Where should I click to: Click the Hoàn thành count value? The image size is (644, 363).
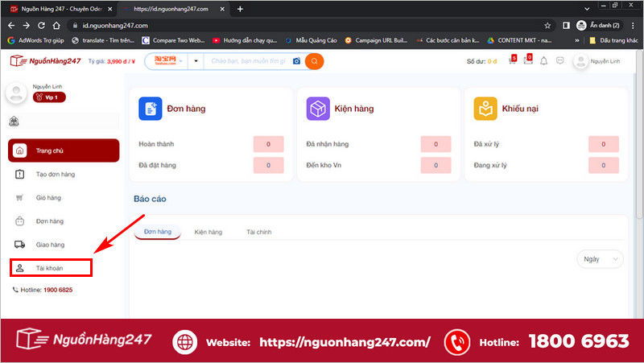268,144
